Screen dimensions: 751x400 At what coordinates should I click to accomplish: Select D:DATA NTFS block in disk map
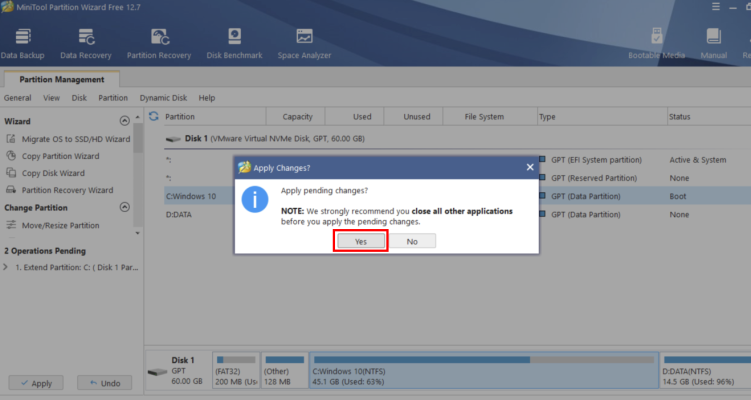click(705, 370)
